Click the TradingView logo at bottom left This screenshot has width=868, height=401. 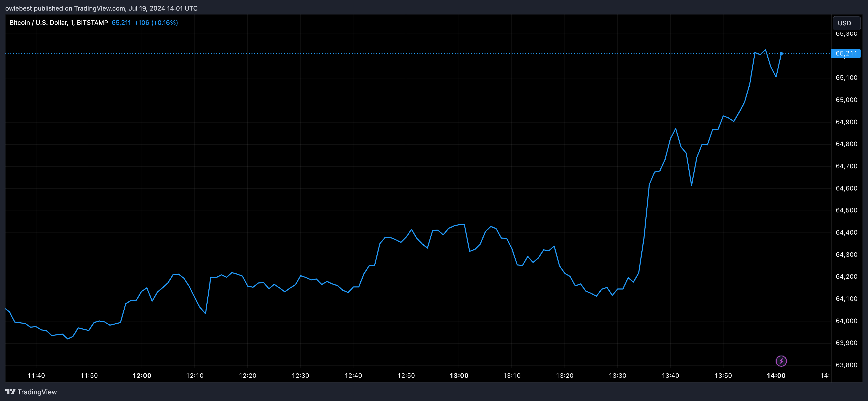click(x=31, y=391)
